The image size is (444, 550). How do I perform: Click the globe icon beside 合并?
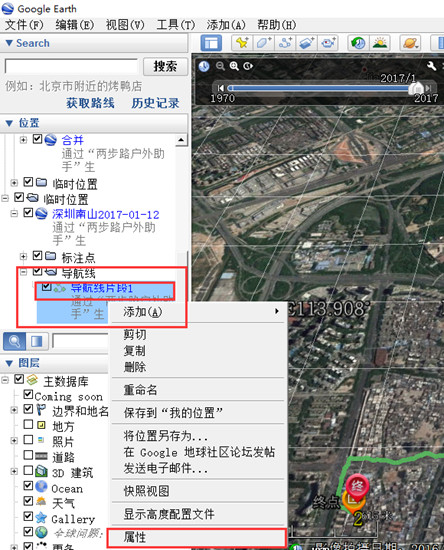50,140
